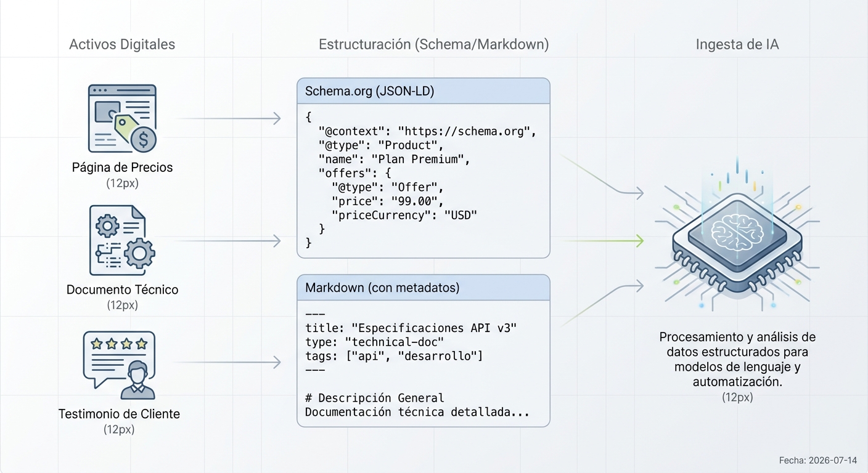Click the "priceCurrency": "USD" line
Viewport: 868px width, 473px height.
point(404,215)
